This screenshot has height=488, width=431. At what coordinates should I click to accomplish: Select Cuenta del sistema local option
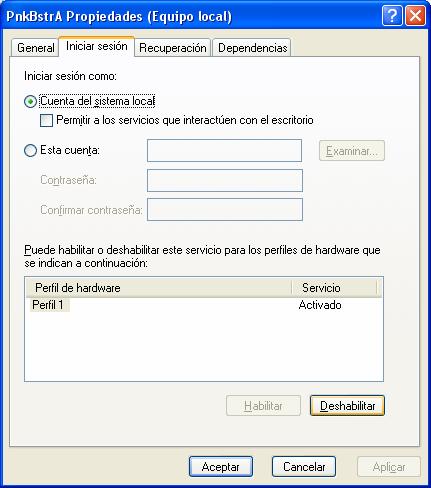pos(30,101)
